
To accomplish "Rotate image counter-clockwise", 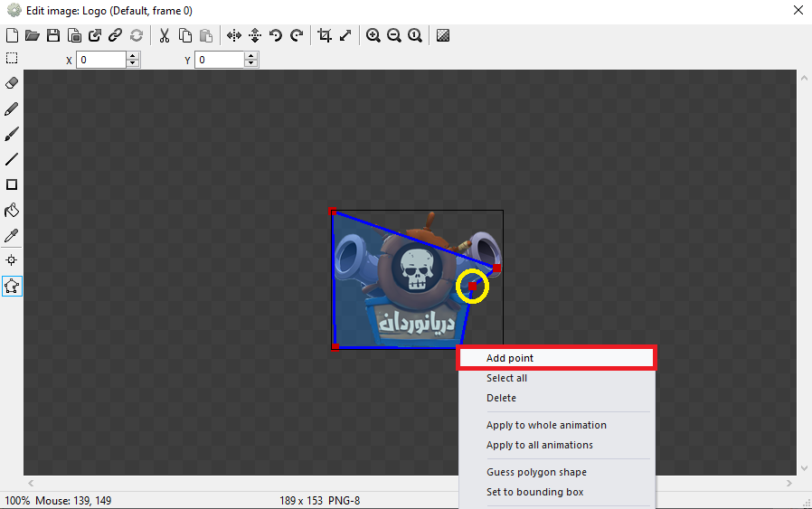I will (276, 35).
